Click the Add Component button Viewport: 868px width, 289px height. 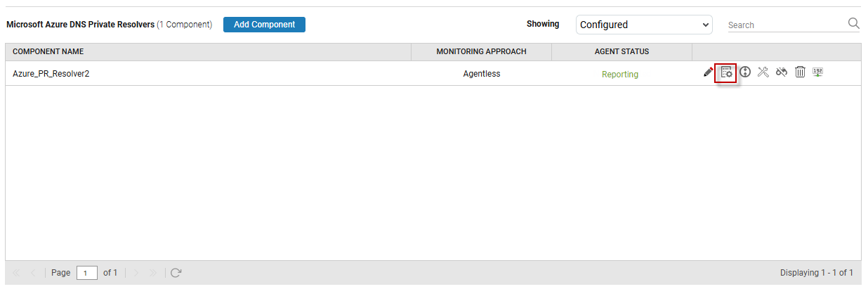coord(264,25)
